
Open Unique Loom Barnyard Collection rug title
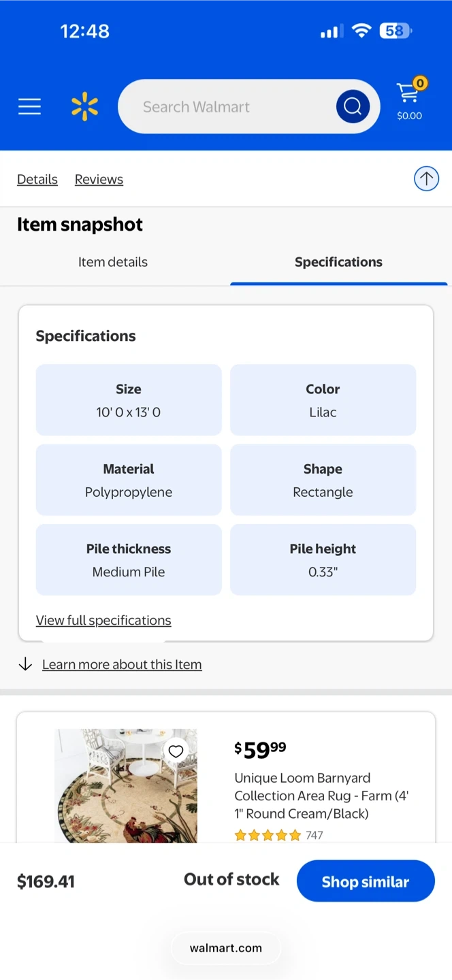[321, 796]
